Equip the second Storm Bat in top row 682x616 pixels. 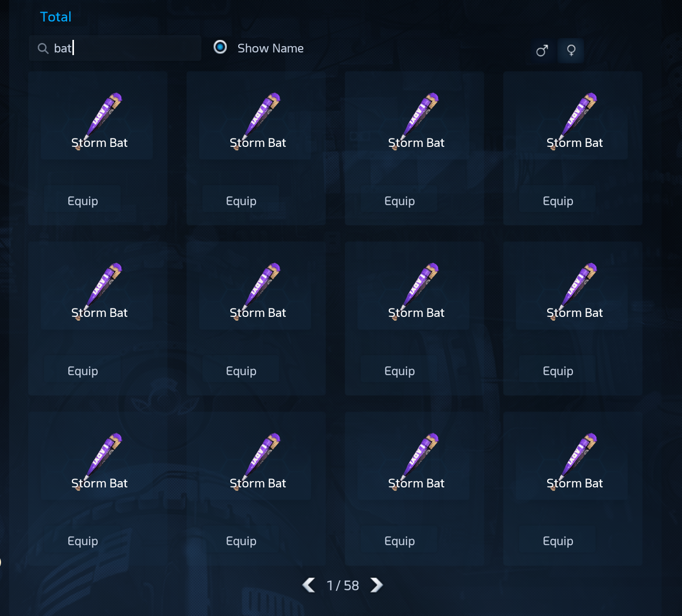(x=241, y=201)
